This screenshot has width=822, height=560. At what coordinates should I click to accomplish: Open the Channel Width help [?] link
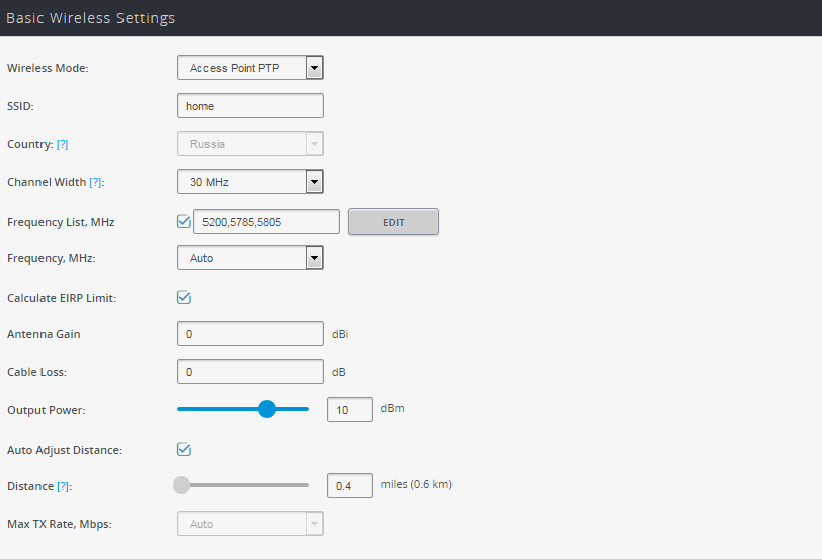coord(95,182)
